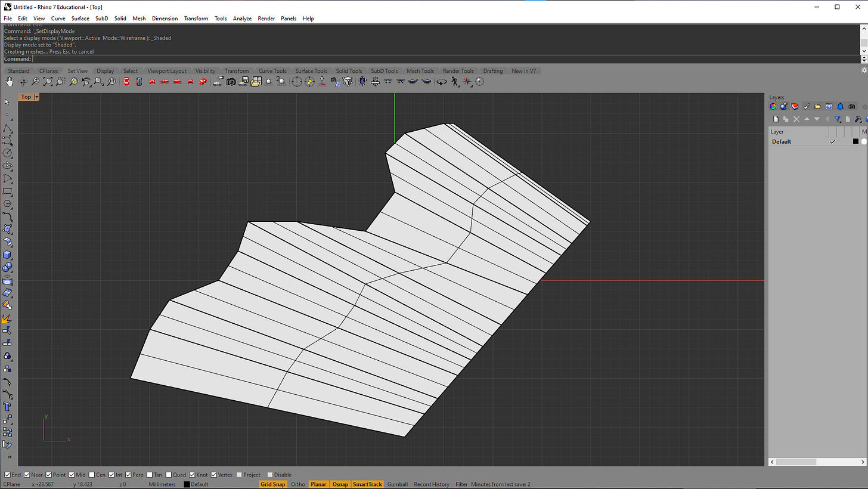Select the Pan view hand tool
The height and width of the screenshot is (489, 868).
10,82
